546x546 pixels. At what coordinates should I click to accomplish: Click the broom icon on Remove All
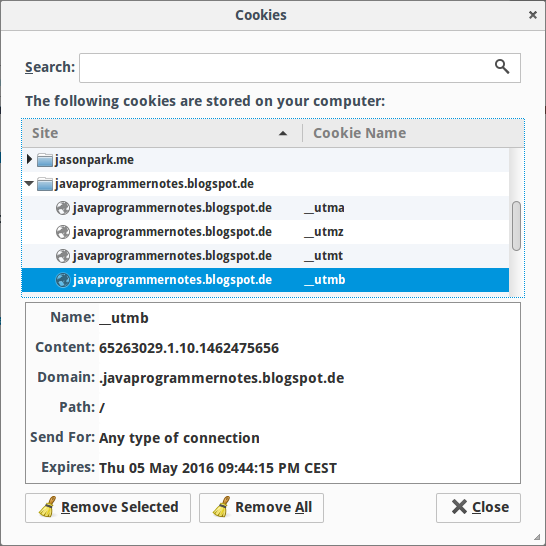click(x=221, y=507)
